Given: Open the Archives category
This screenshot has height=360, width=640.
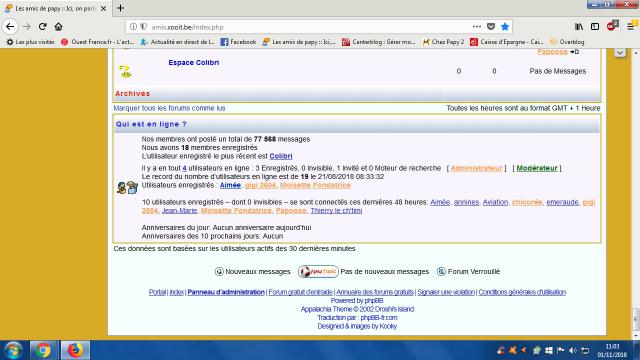Looking at the screenshot, I should 133,94.
